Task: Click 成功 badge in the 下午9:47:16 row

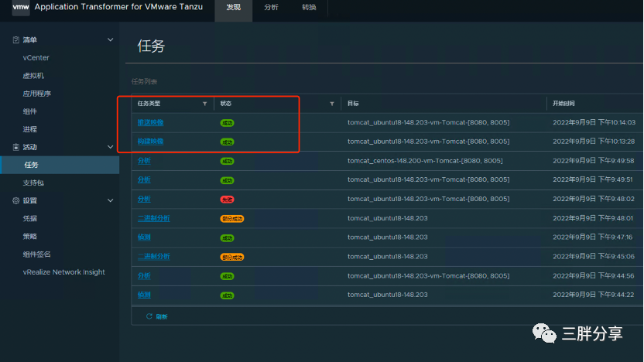Action: click(x=227, y=238)
